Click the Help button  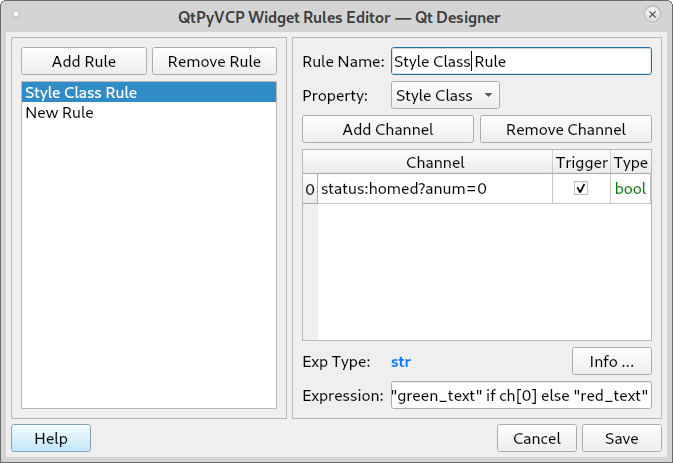[51, 438]
